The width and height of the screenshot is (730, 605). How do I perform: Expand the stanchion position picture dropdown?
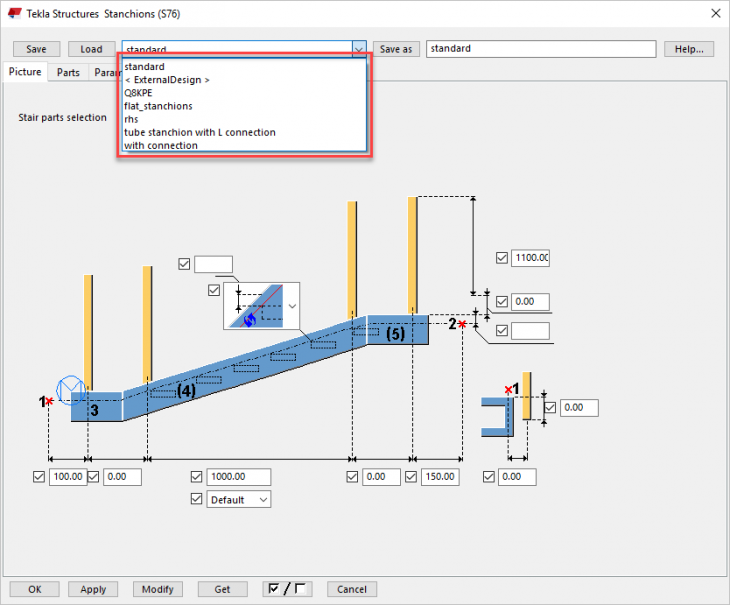pos(292,306)
